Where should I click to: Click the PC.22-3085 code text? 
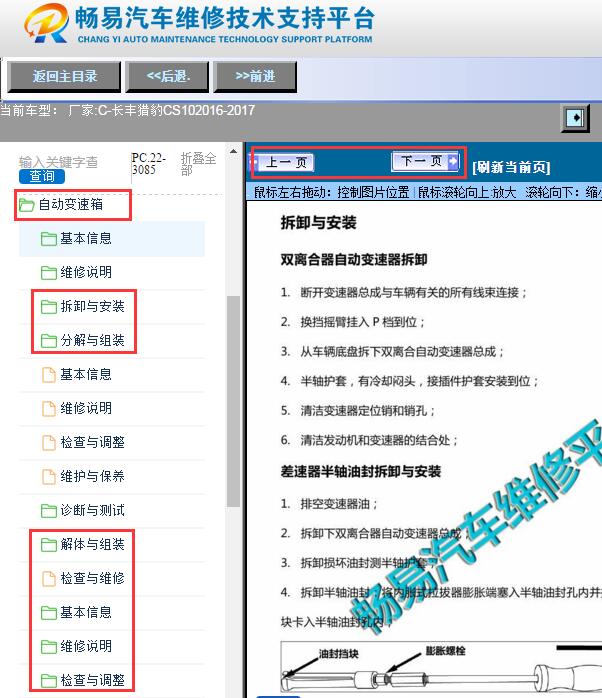pyautogui.click(x=149, y=164)
